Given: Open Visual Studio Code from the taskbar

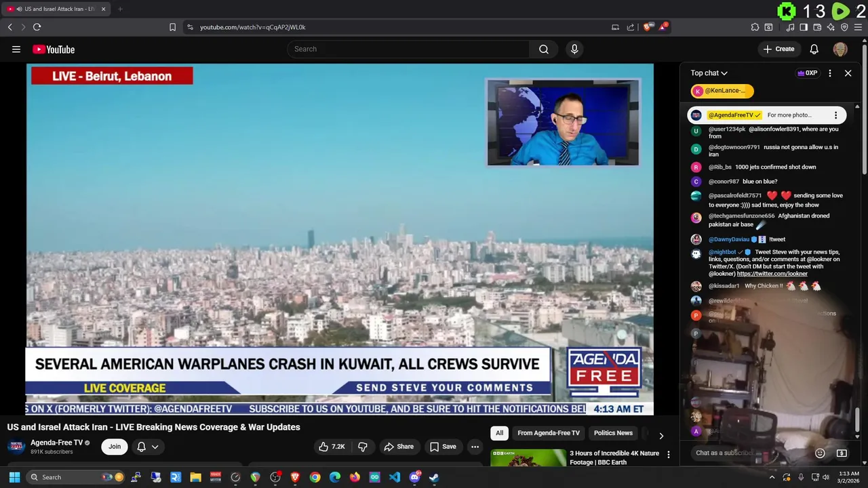Looking at the screenshot, I should [x=395, y=477].
